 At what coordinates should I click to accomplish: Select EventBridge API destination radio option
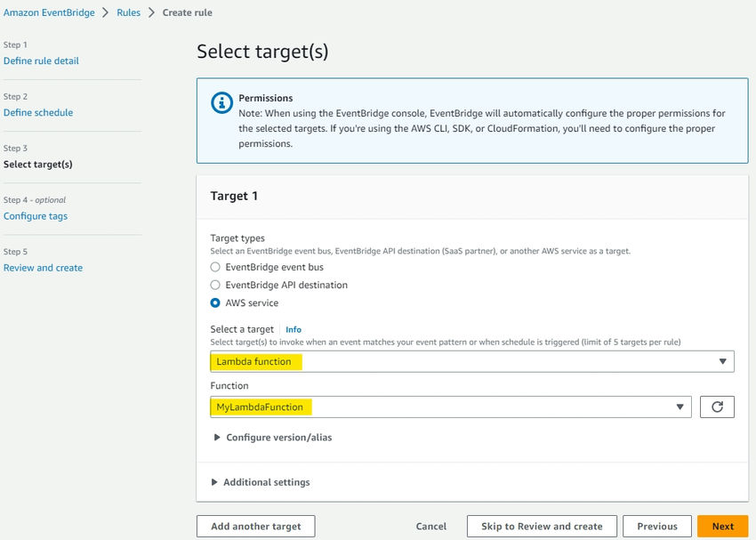[215, 285]
